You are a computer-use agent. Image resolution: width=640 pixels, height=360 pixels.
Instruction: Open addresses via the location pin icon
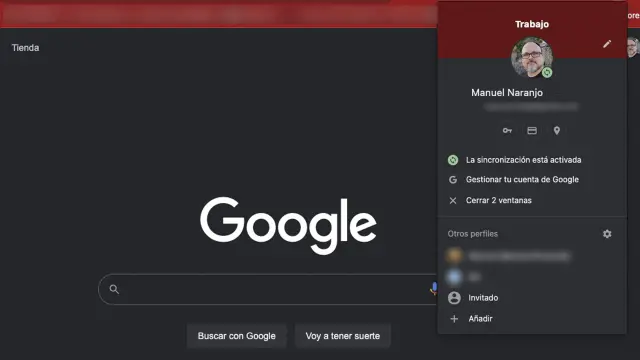[557, 131]
